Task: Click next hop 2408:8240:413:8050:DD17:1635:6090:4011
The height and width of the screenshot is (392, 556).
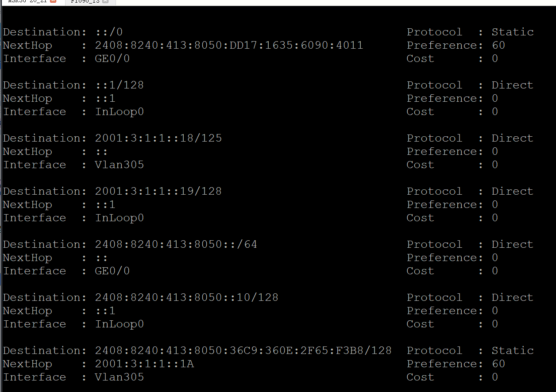Action: [229, 46]
